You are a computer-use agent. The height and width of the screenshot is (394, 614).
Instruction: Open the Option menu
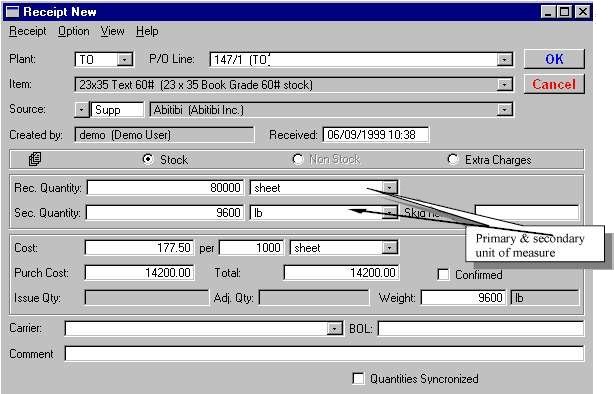tap(74, 31)
